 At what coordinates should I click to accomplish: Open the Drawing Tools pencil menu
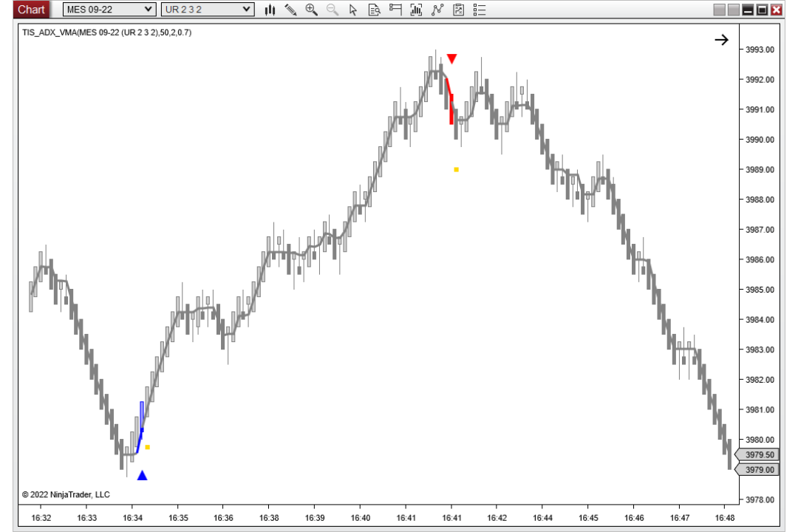pyautogui.click(x=290, y=10)
